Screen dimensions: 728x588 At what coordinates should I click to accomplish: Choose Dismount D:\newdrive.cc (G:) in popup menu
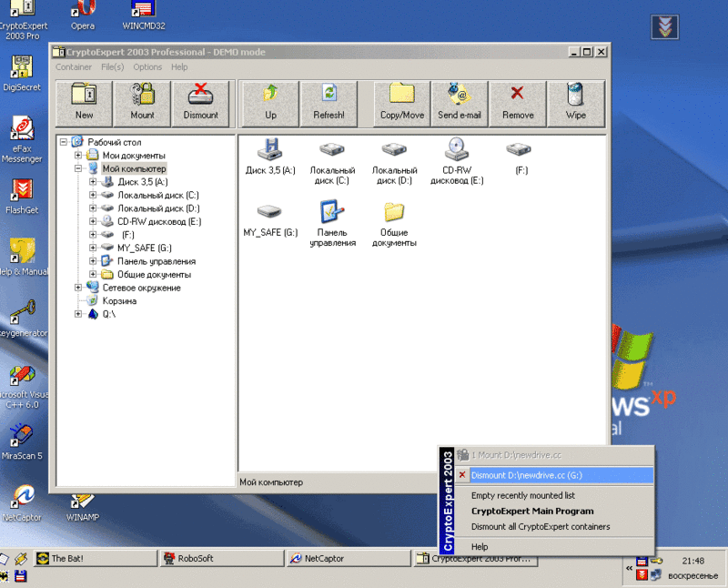(554, 475)
